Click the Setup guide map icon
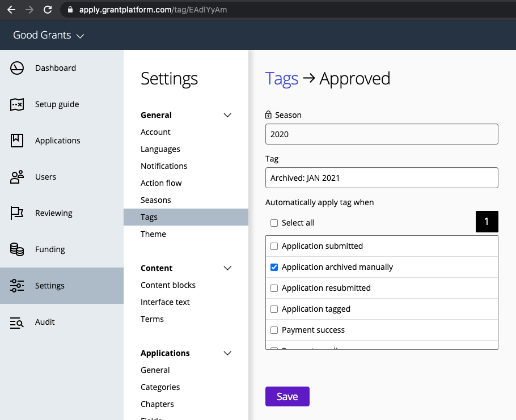 tap(17, 105)
